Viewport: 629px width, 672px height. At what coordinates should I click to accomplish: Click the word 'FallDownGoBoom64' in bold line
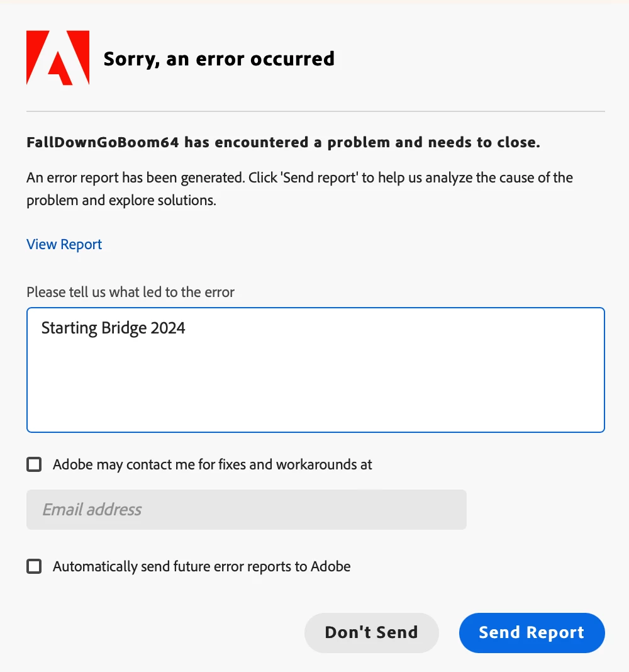pos(103,143)
